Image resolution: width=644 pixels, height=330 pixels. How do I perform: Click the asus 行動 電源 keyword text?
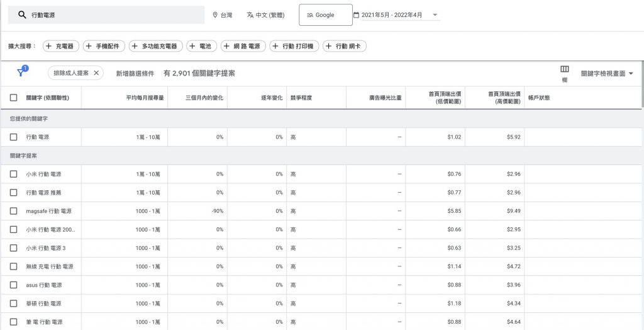click(44, 285)
